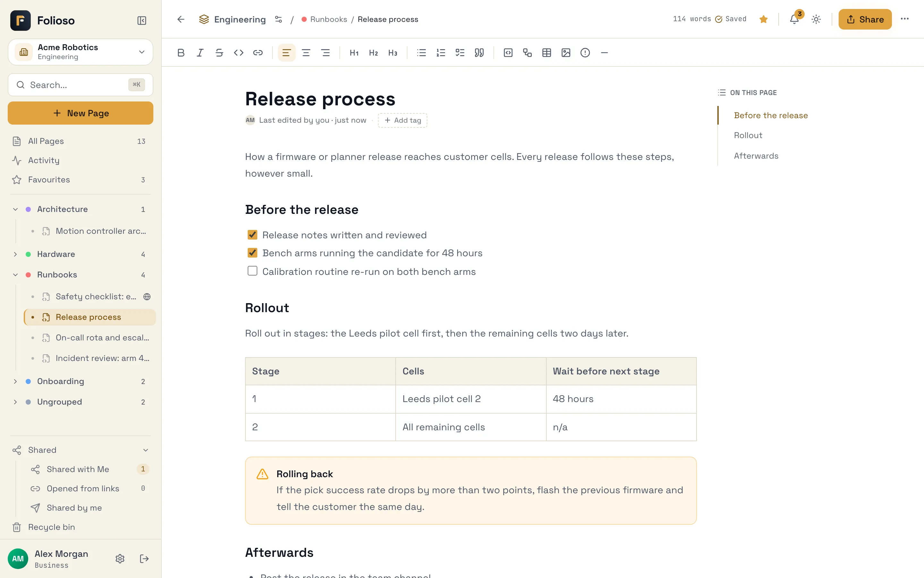Insert a task checklist
This screenshot has width=924, height=578.
(460, 53)
